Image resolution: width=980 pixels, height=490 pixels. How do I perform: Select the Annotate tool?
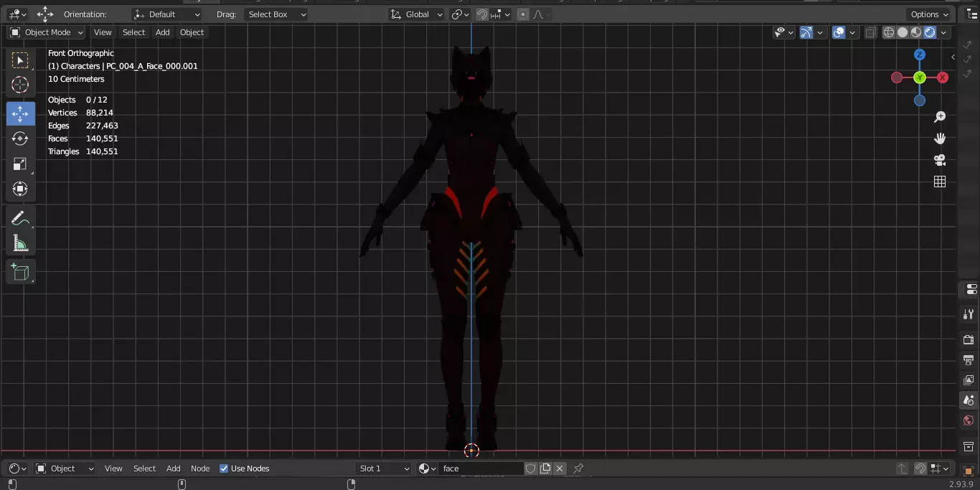(20, 219)
